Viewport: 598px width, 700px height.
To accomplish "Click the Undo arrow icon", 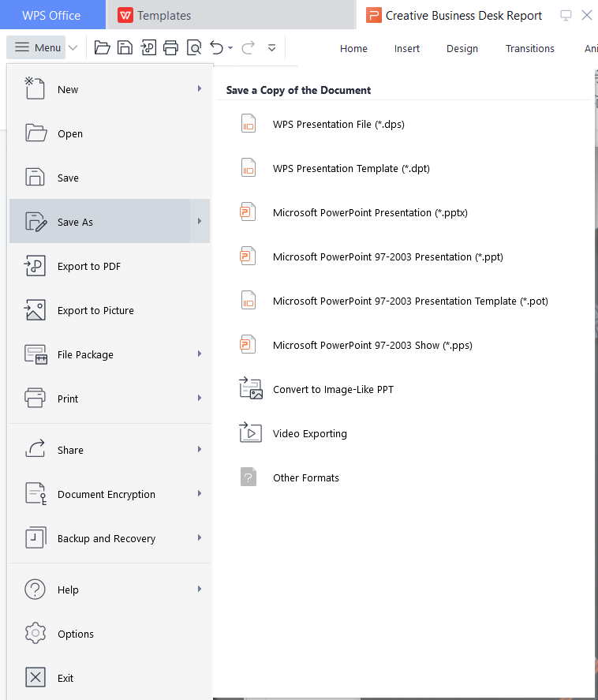I will [217, 48].
